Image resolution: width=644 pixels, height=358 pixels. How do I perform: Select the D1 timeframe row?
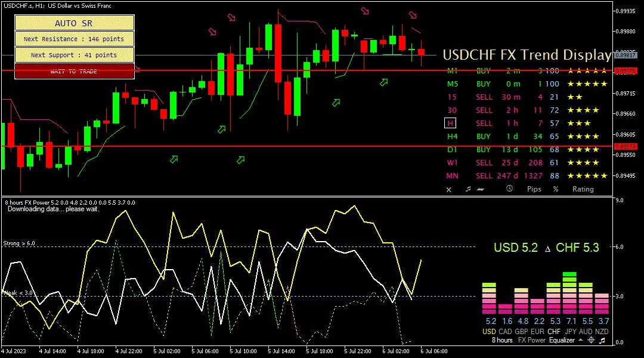point(526,150)
